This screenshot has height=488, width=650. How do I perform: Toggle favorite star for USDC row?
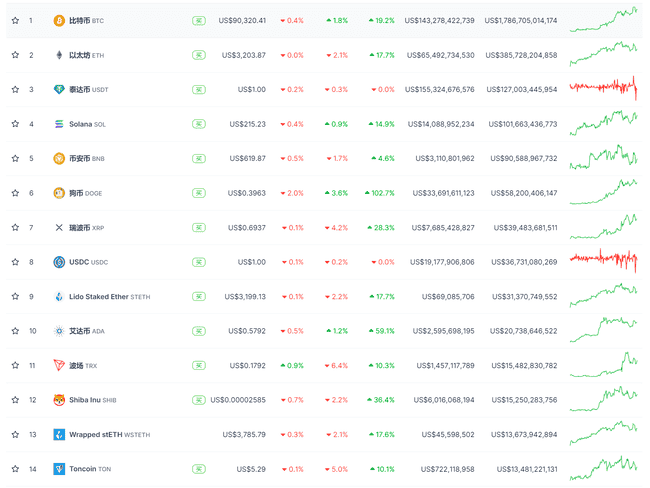tap(15, 262)
